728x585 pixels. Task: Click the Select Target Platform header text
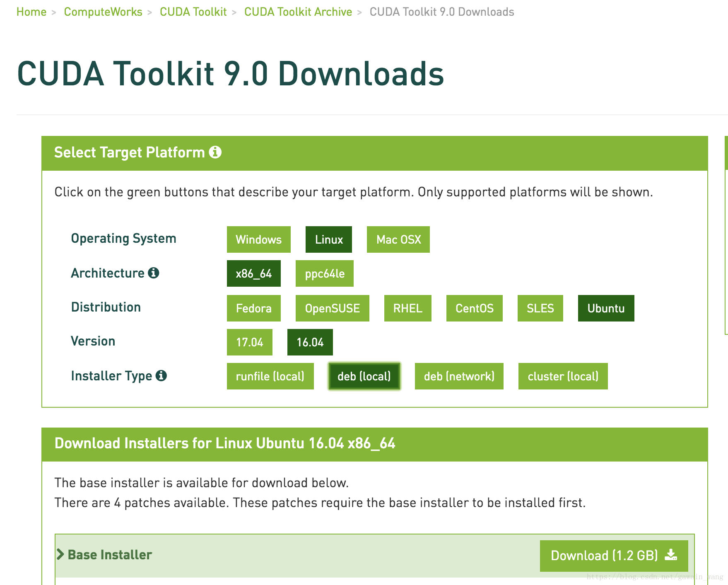coord(130,152)
